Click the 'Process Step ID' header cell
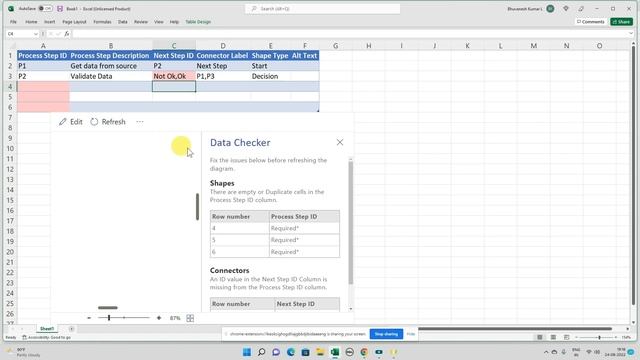Viewport: 640px width, 360px height. click(x=43, y=56)
